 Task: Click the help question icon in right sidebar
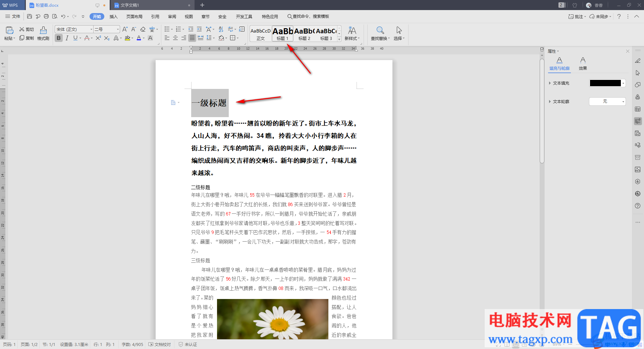(638, 206)
